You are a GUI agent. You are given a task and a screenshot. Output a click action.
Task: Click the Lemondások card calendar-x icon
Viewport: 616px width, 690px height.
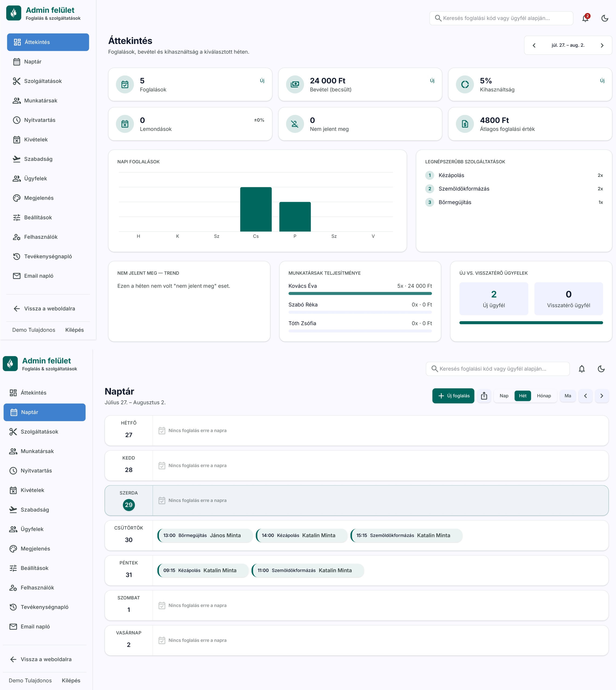[x=125, y=124]
